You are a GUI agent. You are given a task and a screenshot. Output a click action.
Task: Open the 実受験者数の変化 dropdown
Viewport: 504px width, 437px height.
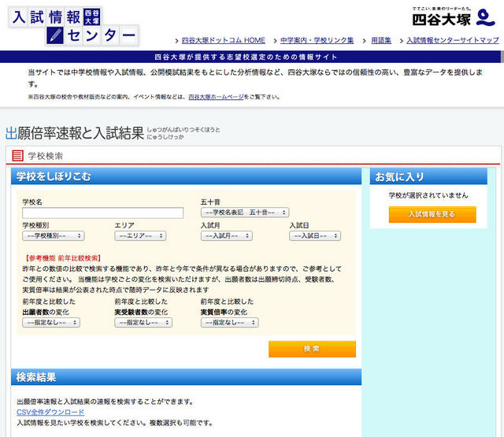(x=143, y=323)
